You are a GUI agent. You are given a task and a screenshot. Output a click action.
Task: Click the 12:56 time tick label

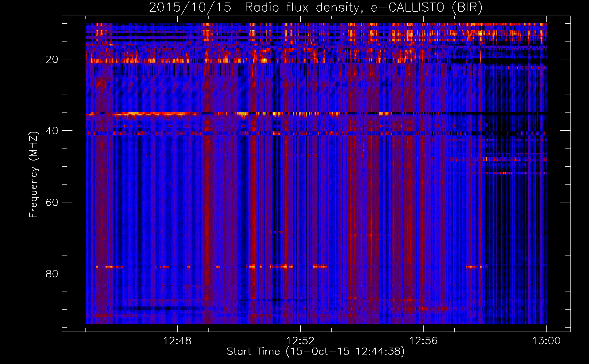423,341
